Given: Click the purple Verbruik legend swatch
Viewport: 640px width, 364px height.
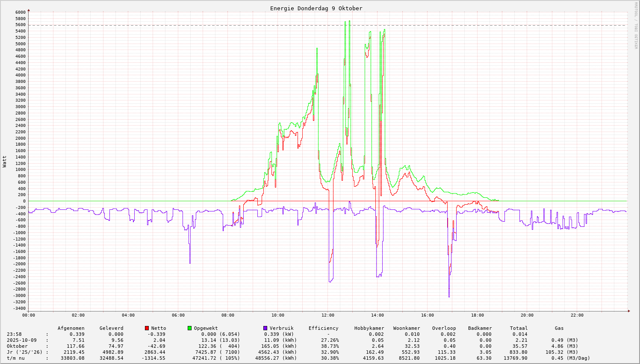Looking at the screenshot, I should 265,328.
